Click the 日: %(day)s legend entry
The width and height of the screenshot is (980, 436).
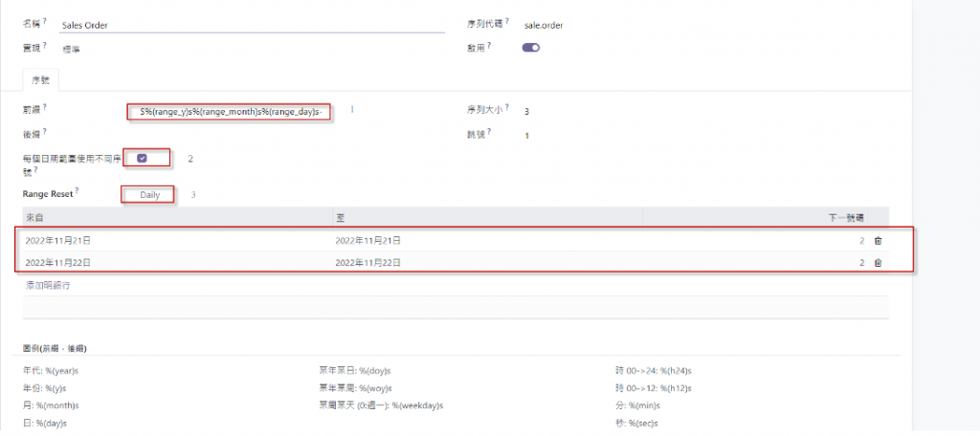point(44,423)
